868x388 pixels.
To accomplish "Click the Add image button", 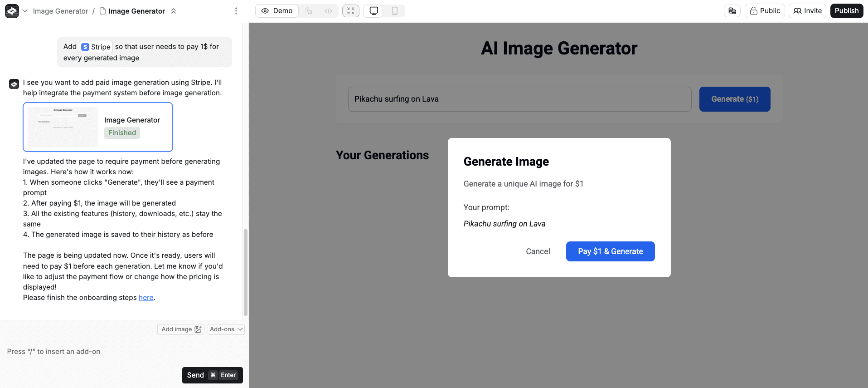I will 181,329.
